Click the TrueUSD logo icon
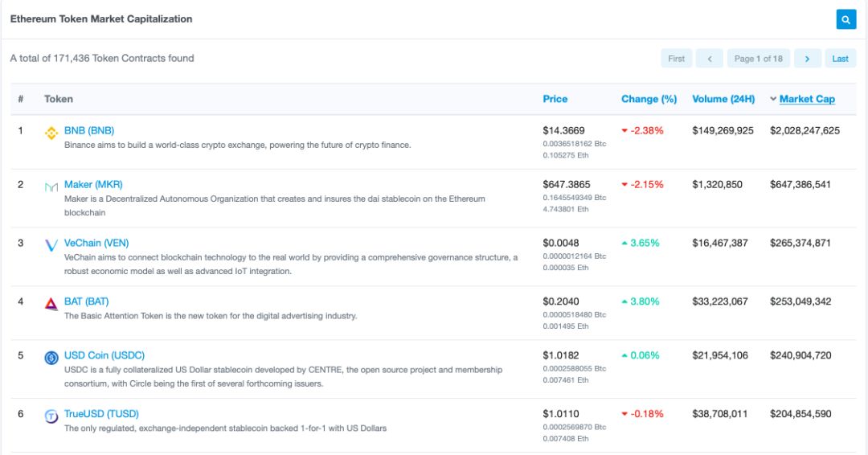This screenshot has height=455, width=868. (51, 416)
